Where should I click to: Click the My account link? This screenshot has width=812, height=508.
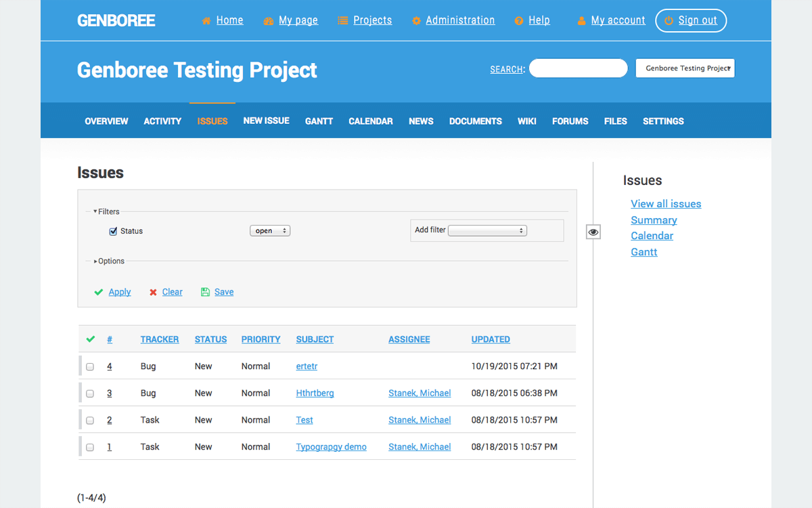click(x=618, y=20)
